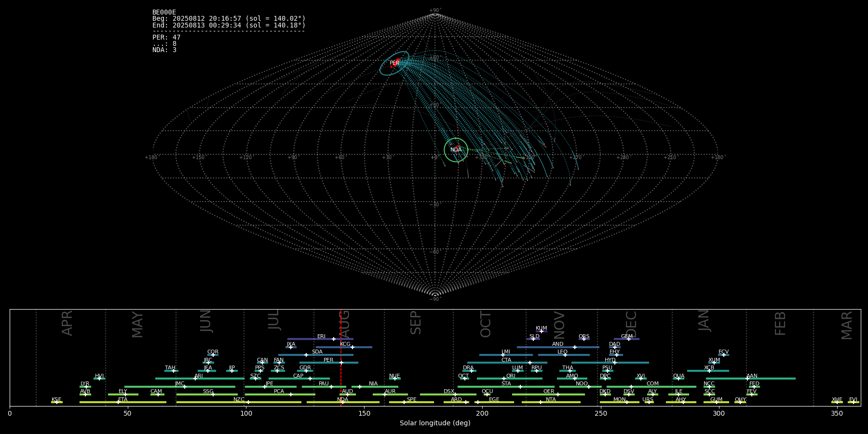The image size is (868, 434).
Task: Click the AUG month label in the timeline
Action: (x=345, y=323)
